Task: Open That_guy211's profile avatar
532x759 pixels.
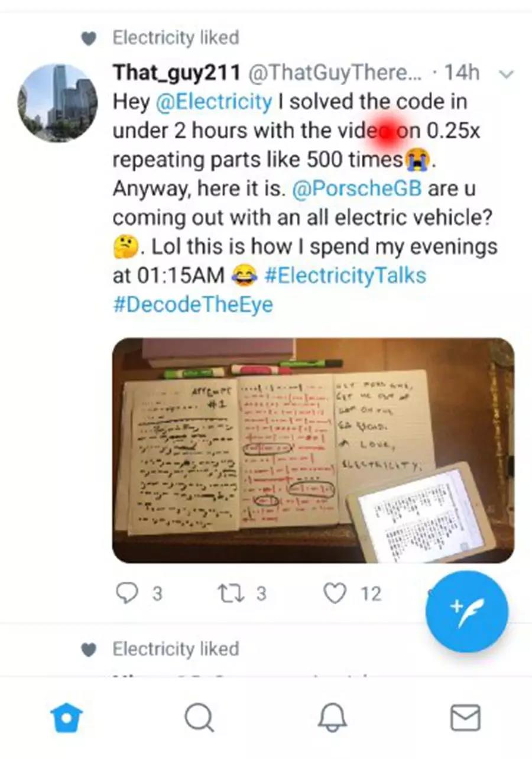Action: click(57, 103)
